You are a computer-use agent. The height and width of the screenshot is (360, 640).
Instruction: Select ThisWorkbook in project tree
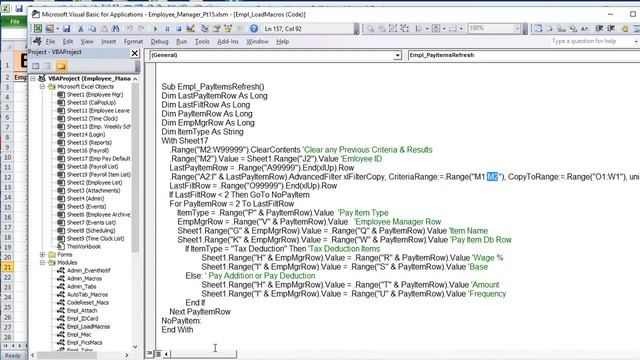(x=83, y=247)
